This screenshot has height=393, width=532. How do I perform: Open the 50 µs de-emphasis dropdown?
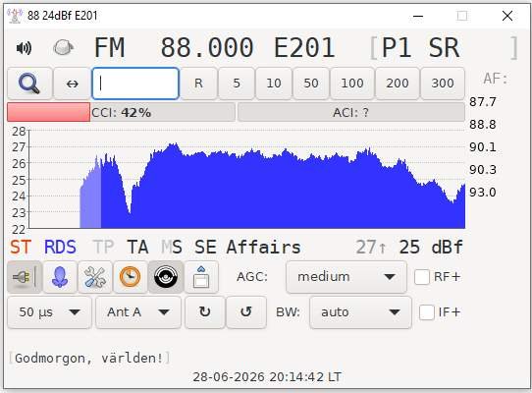point(49,312)
